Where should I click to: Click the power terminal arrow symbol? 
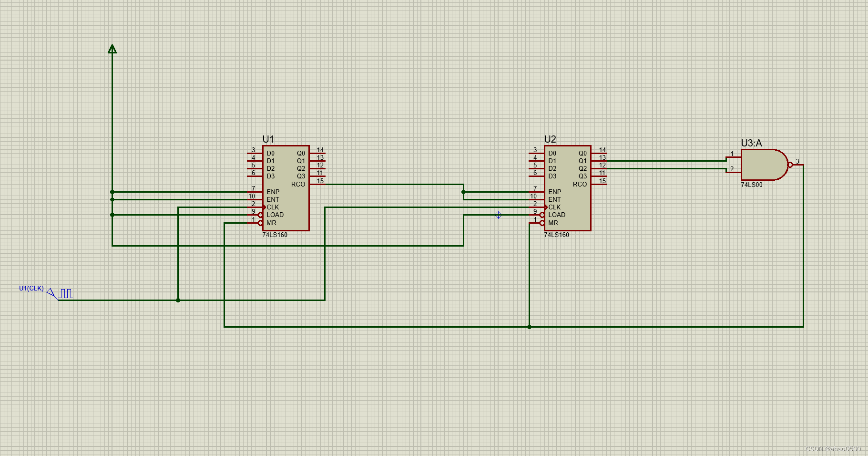pyautogui.click(x=112, y=49)
